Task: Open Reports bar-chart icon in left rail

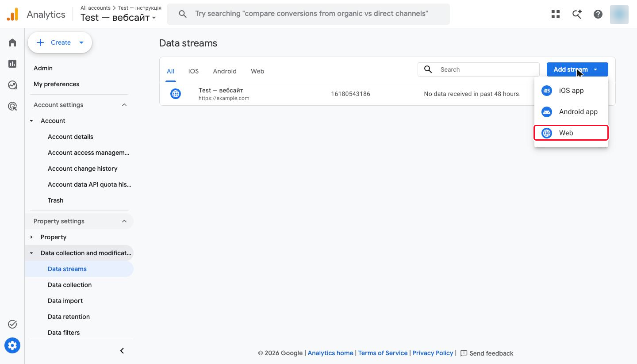Action: (x=12, y=64)
